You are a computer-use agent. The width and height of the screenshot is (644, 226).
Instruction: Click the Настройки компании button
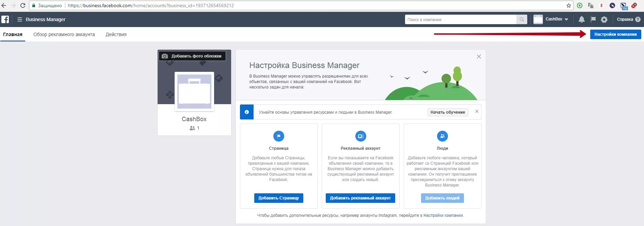pos(615,34)
